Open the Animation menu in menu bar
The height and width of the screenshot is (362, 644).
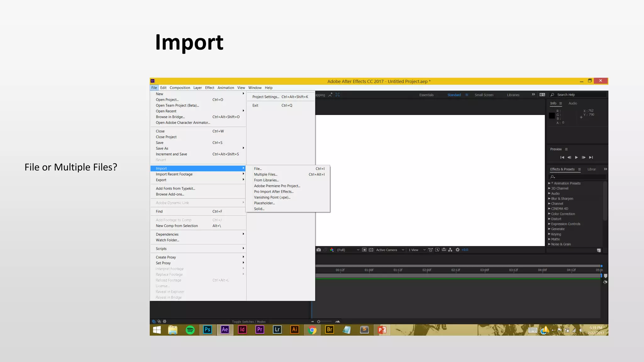pos(226,88)
